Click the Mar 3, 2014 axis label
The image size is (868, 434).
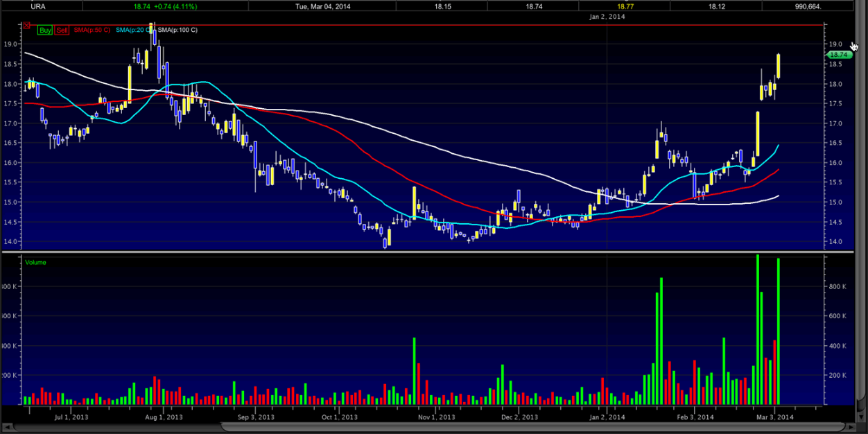(x=775, y=417)
